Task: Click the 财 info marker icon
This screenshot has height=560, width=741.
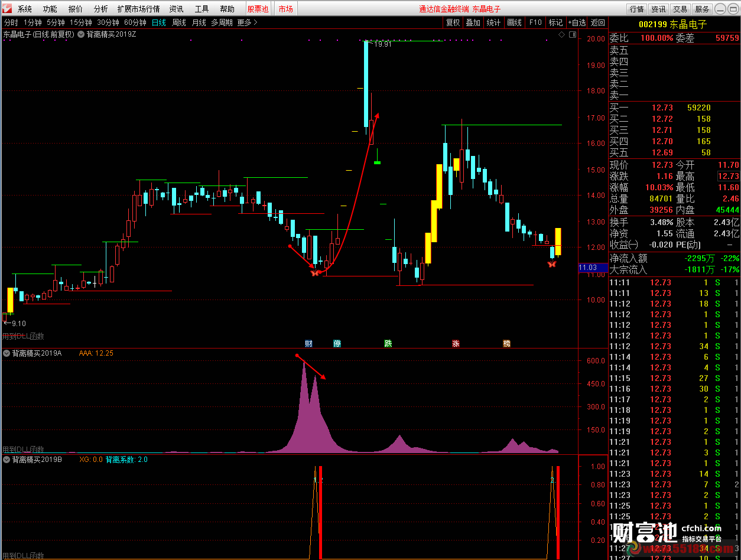Action: (x=308, y=343)
